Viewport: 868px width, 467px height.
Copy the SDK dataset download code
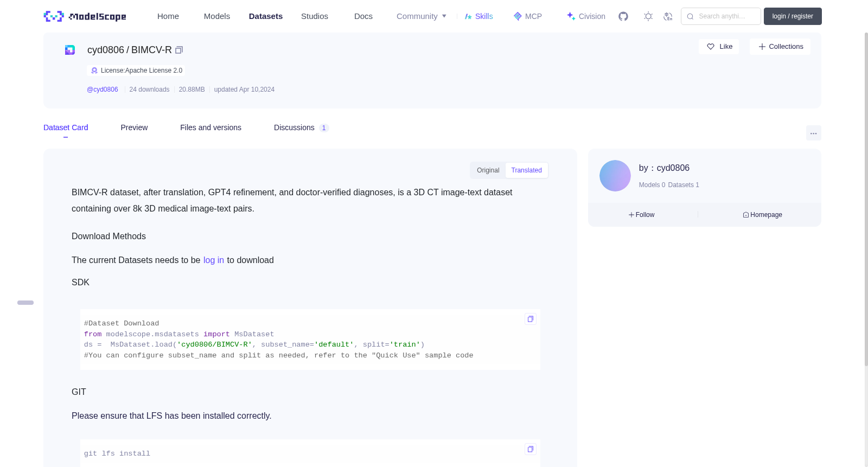coord(531,319)
